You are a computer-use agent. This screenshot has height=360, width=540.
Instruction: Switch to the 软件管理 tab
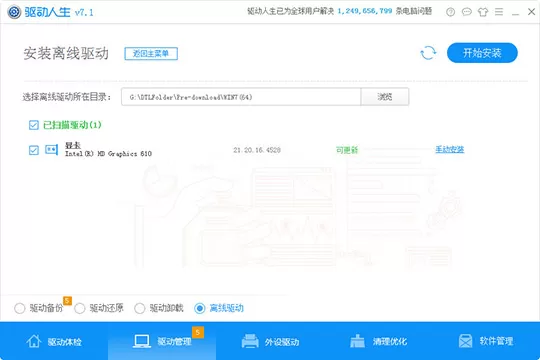(x=486, y=341)
